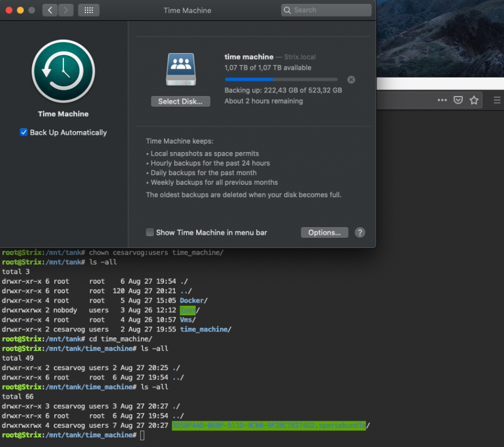Screen dimensions: 504x447
Task: Click the network backup disk icon
Action: pos(181,69)
